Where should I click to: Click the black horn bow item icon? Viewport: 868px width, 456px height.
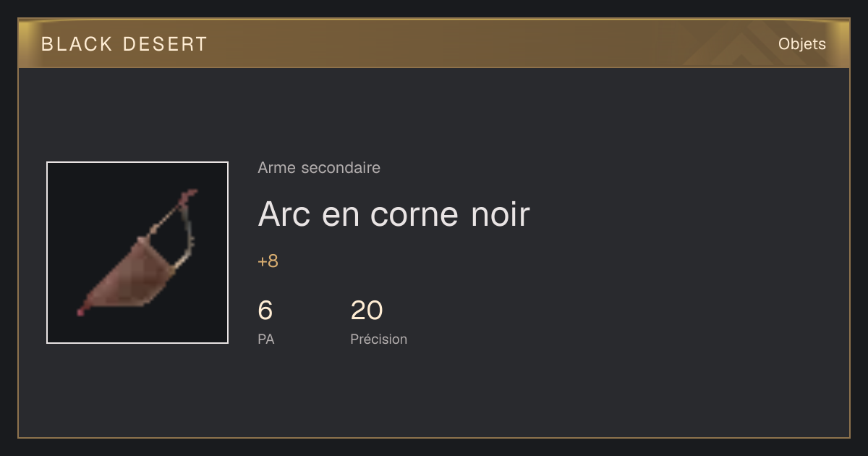[x=137, y=253]
